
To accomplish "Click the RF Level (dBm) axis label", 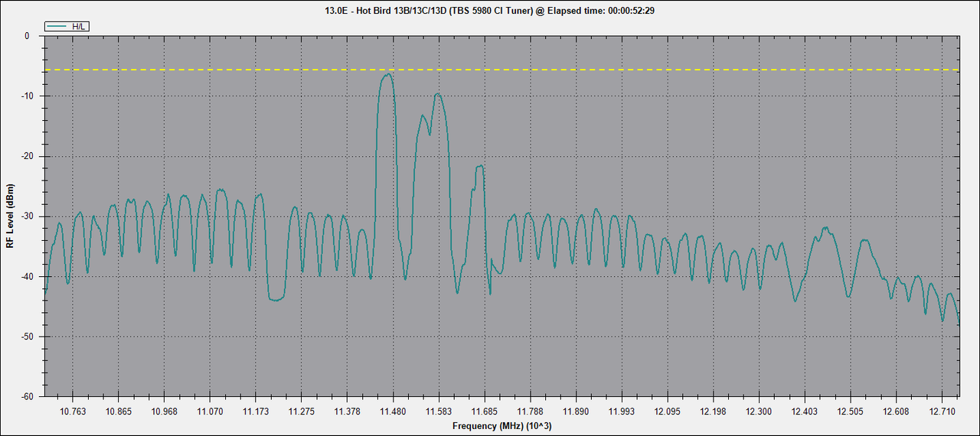I will 10,216.
